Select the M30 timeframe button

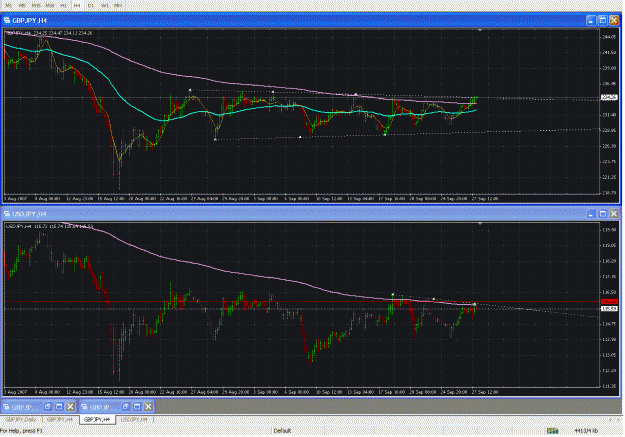[50, 6]
